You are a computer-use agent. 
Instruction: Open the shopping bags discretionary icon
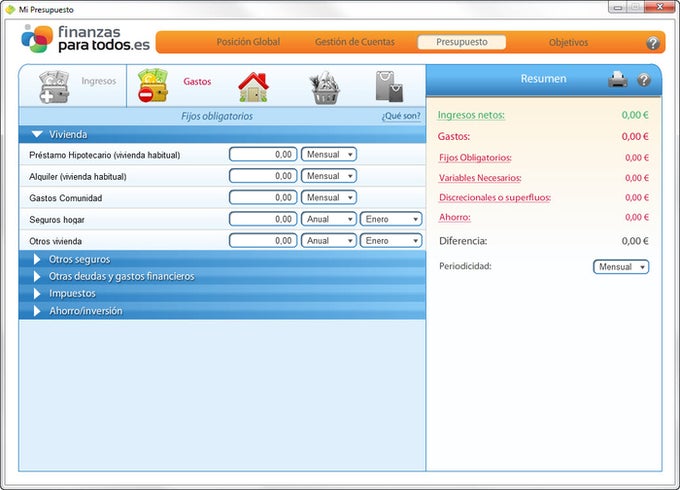[389, 87]
